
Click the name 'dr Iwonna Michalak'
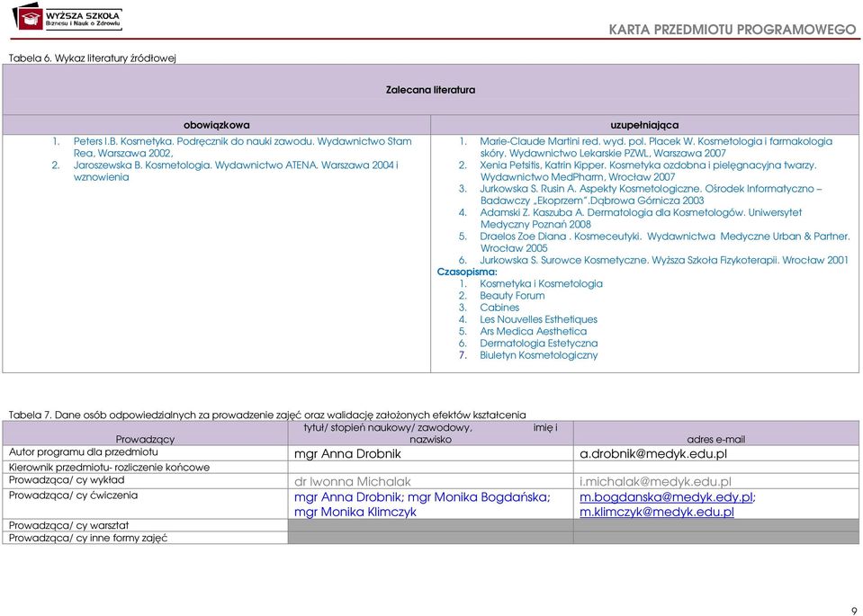pyautogui.click(x=352, y=482)
